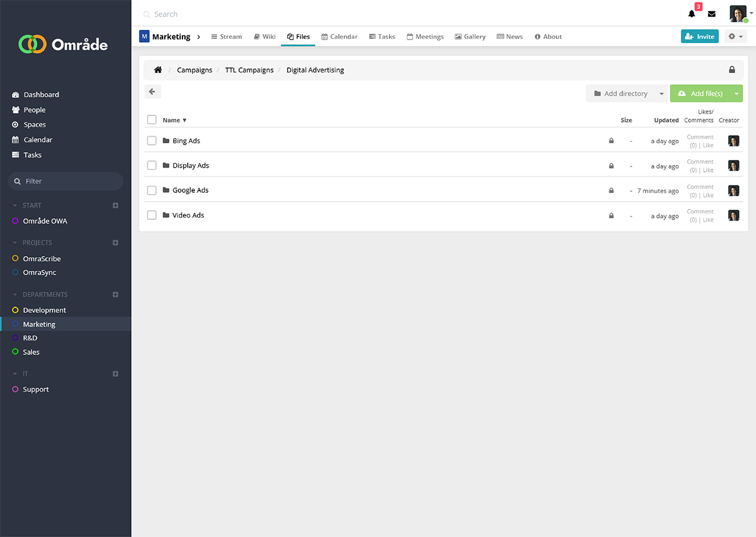This screenshot has height=537, width=756.
Task: Expand the Add directory dropdown arrow
Action: [x=661, y=94]
